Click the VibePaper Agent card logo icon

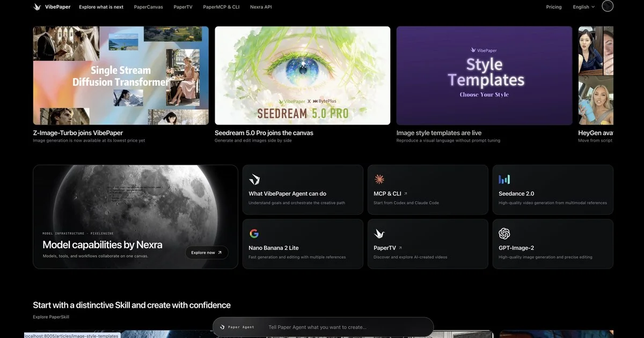[x=254, y=179]
